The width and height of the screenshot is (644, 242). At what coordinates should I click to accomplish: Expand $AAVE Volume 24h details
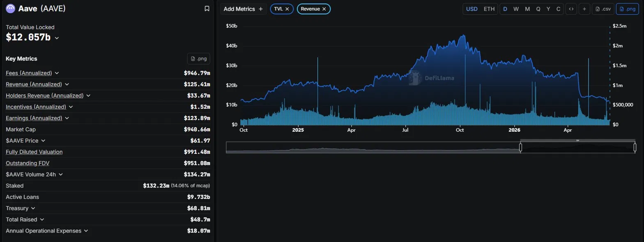61,174
